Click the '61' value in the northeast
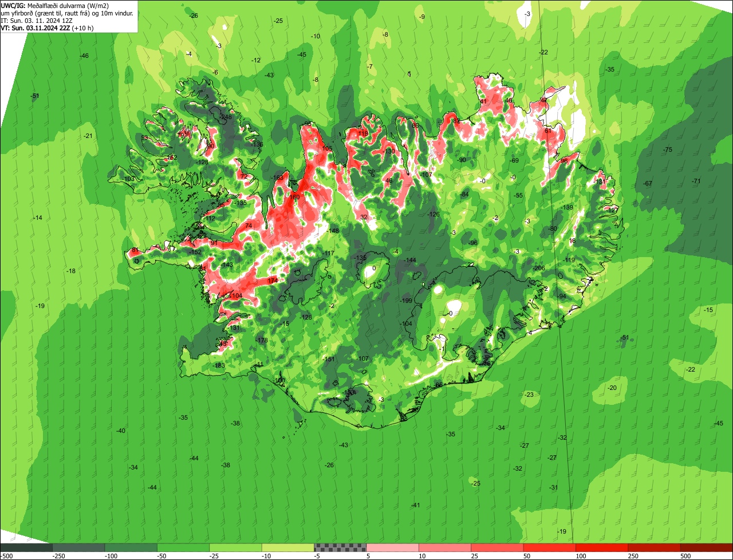The image size is (733, 560). coord(548,131)
